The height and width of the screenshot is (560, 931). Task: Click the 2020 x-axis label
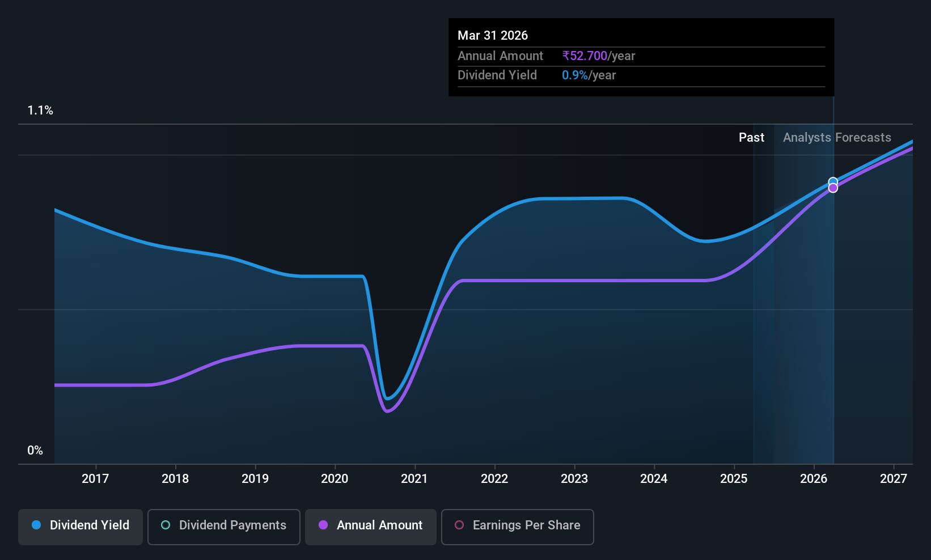(335, 479)
